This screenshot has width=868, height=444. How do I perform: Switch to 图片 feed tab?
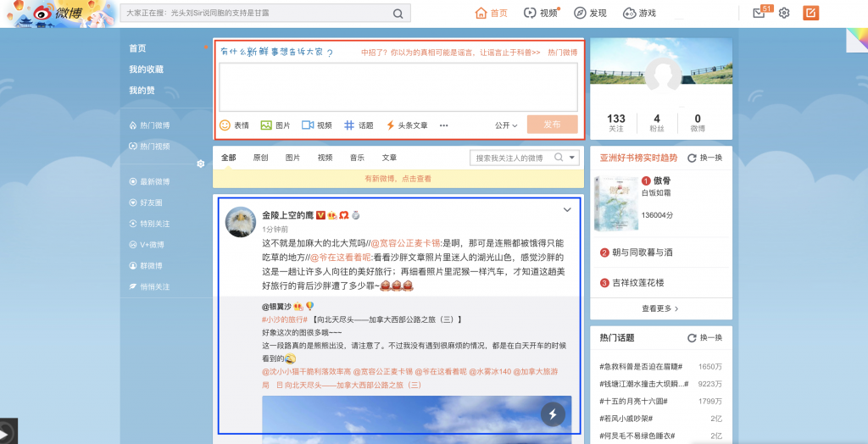click(292, 158)
